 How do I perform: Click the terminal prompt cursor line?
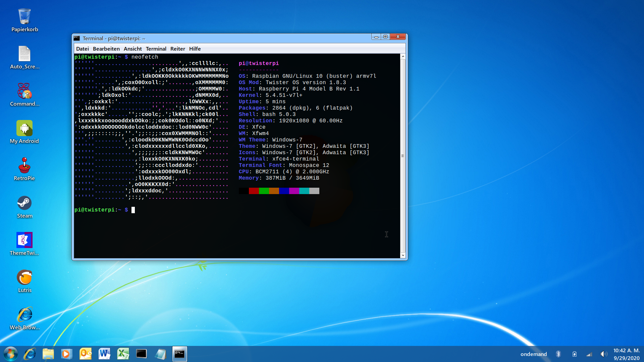pos(105,210)
